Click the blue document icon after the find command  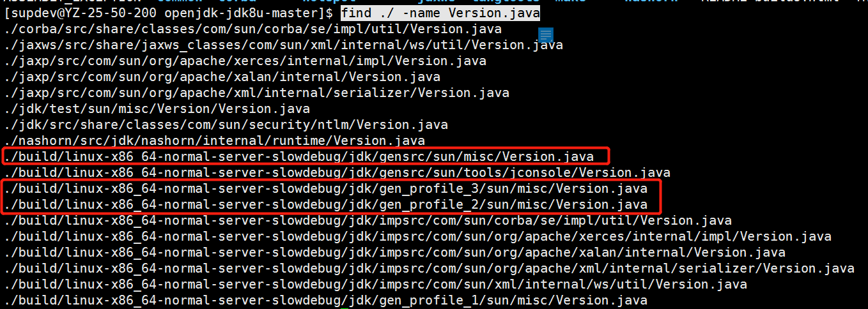point(546,36)
